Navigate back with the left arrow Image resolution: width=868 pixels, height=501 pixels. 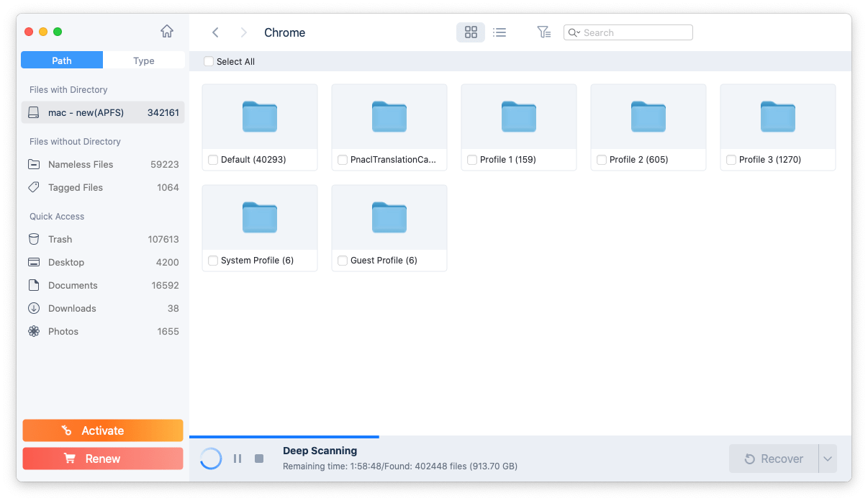[x=215, y=32]
